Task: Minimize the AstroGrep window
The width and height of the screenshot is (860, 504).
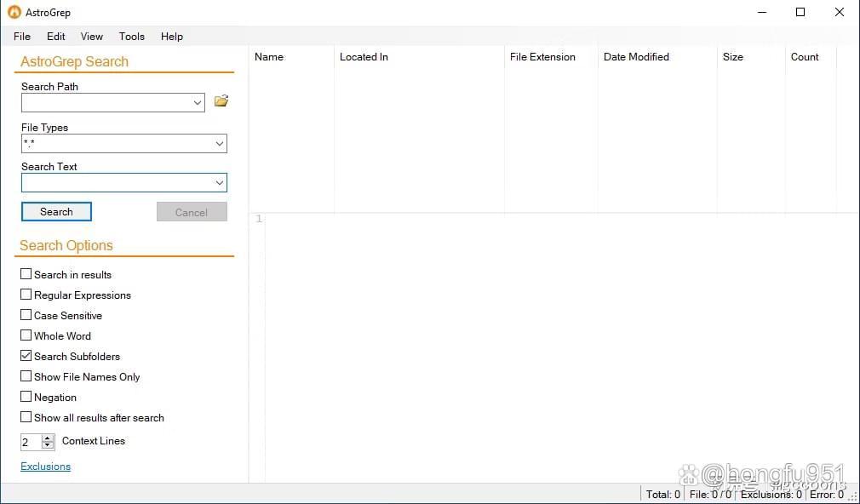Action: pyautogui.click(x=762, y=12)
